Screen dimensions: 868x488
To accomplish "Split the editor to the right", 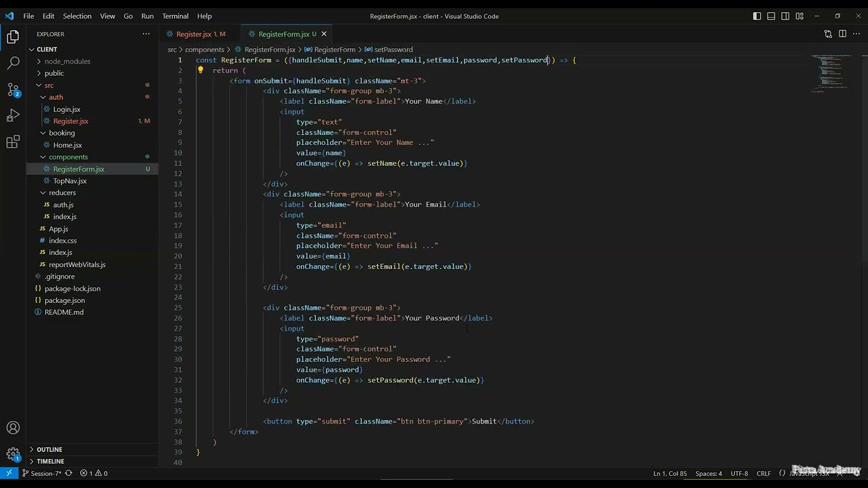I will click(x=842, y=34).
